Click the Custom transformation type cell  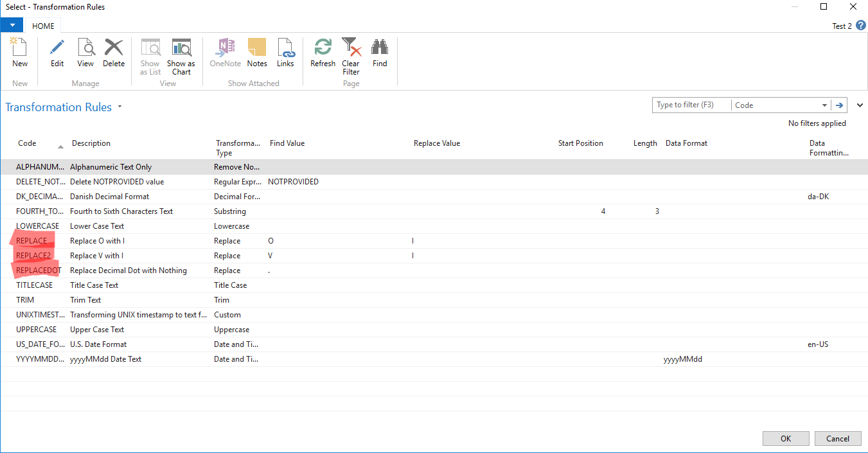[x=227, y=315]
